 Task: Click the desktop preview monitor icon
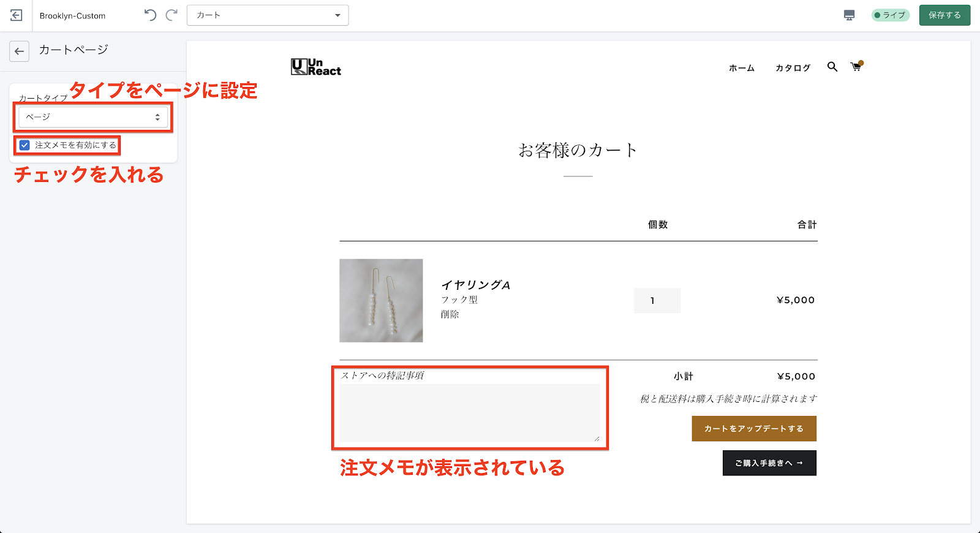coord(849,15)
